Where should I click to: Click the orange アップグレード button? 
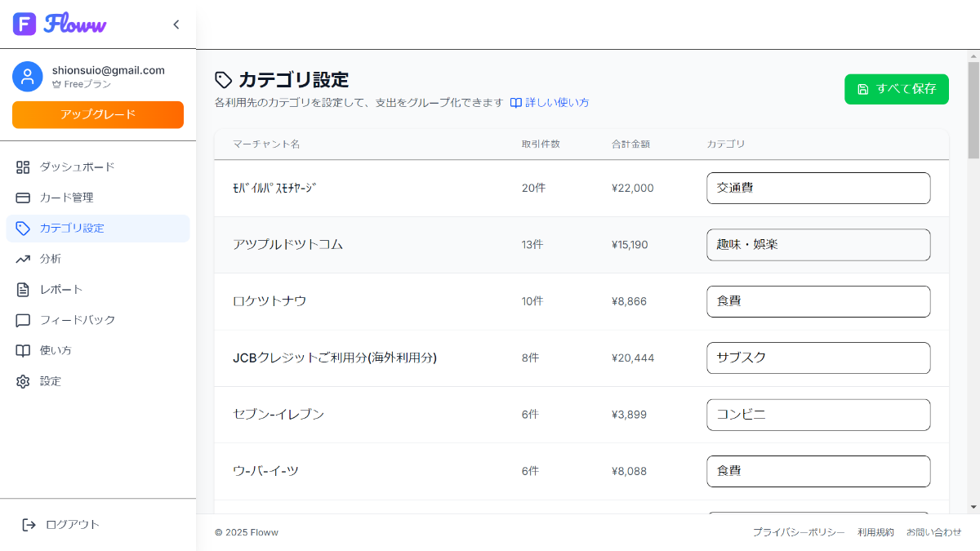click(98, 114)
